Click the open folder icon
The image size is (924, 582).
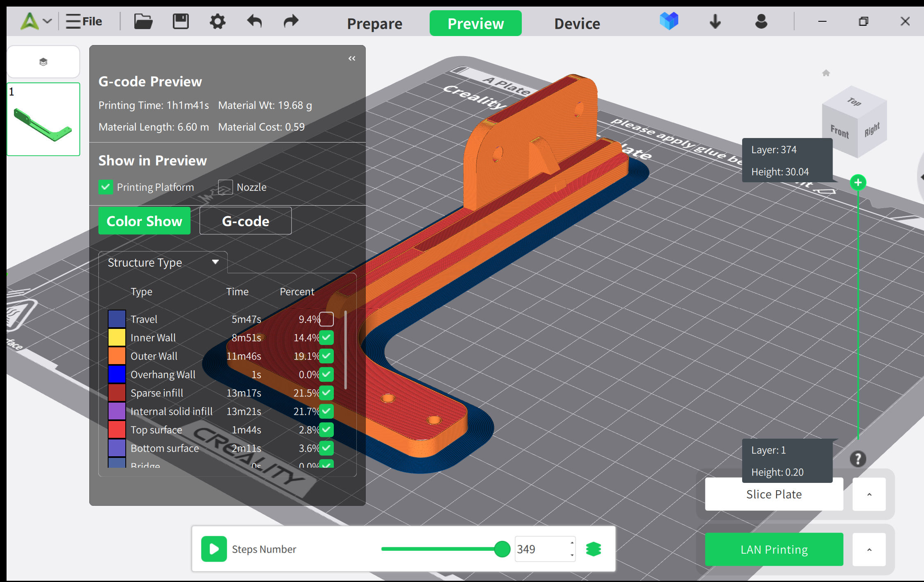click(143, 21)
